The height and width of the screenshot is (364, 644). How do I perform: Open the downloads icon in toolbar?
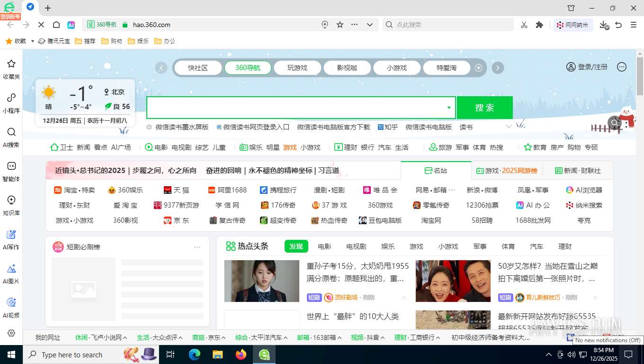coord(604,25)
